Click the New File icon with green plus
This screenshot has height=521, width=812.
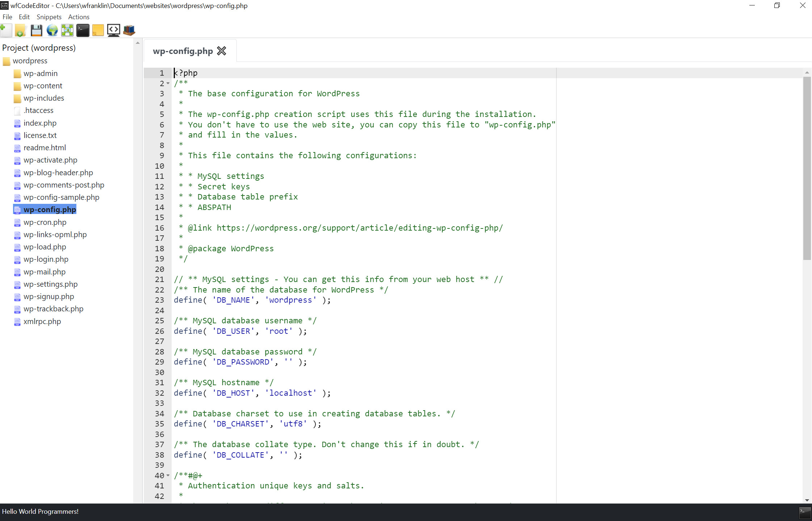point(6,30)
